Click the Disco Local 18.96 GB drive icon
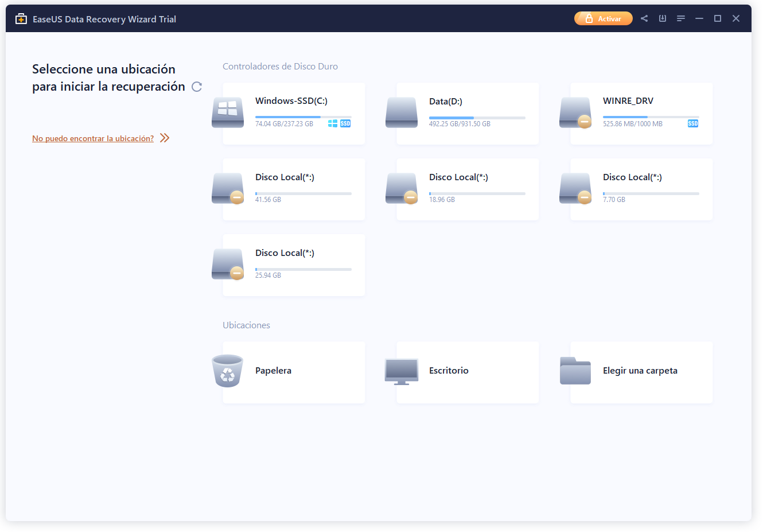The image size is (763, 532). pos(402,188)
